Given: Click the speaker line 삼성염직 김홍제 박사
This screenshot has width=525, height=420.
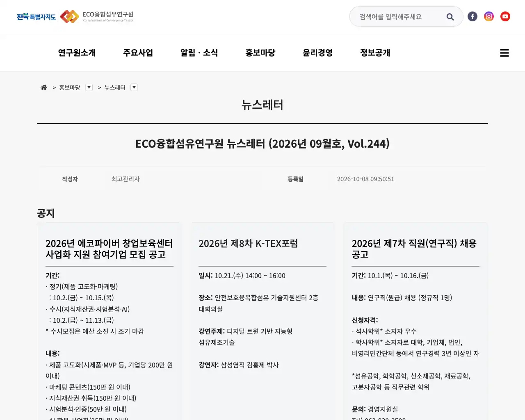Looking at the screenshot, I should coord(249,365).
